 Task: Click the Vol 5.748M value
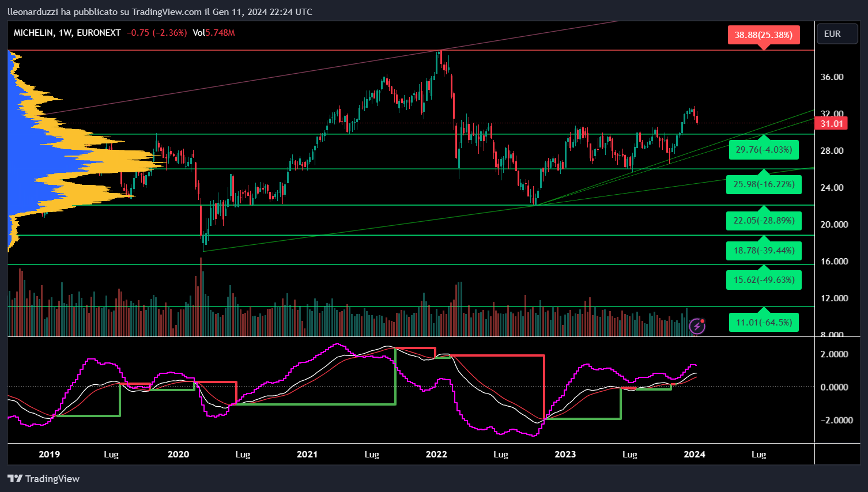(x=214, y=33)
